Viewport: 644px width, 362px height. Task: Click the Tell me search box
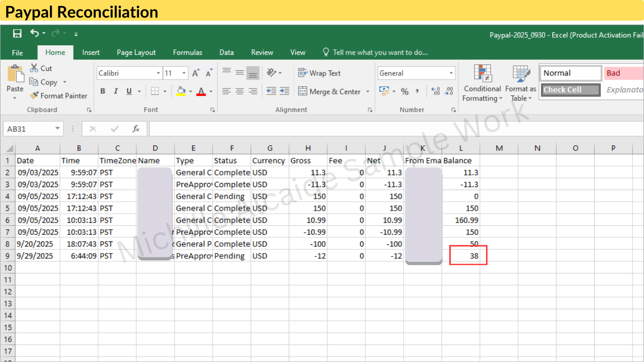point(375,52)
